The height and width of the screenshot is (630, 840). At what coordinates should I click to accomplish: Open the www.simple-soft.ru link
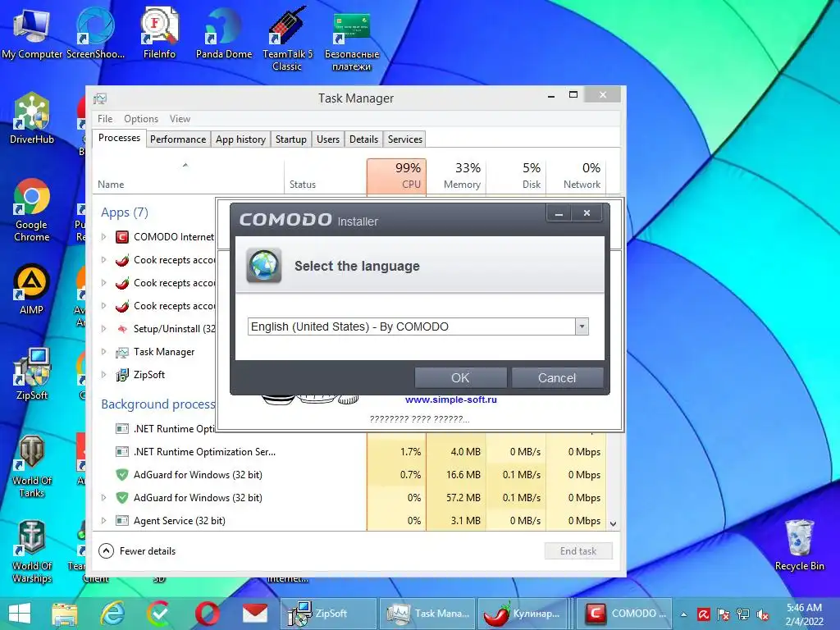[451, 399]
